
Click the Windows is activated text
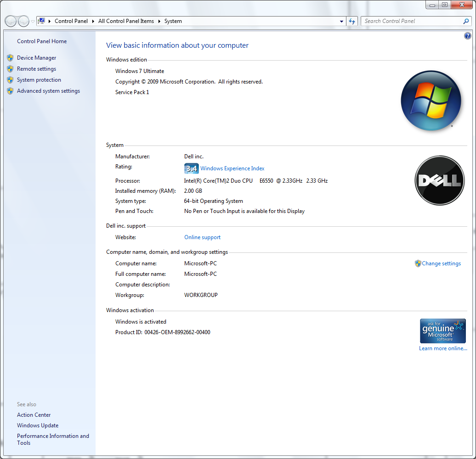pos(141,322)
